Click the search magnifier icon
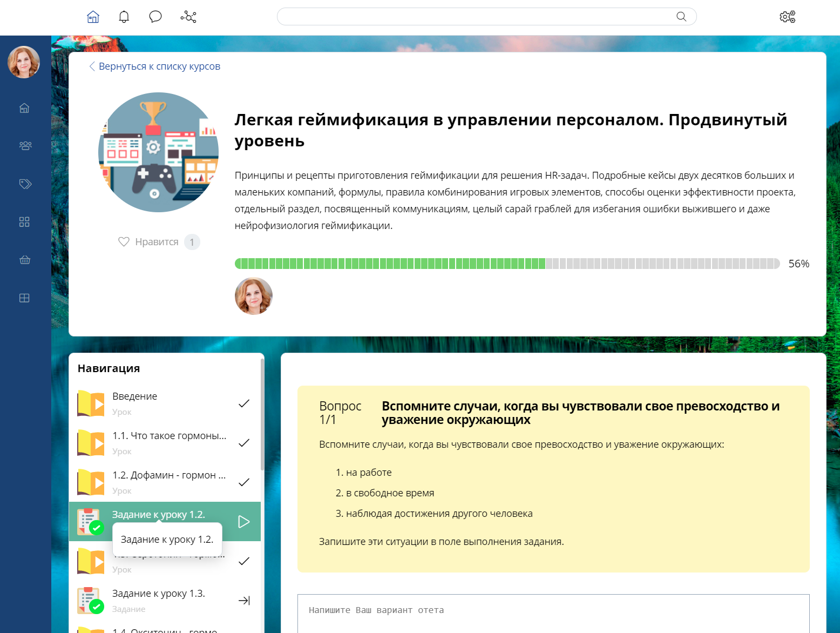The width and height of the screenshot is (840, 633). pyautogui.click(x=681, y=17)
